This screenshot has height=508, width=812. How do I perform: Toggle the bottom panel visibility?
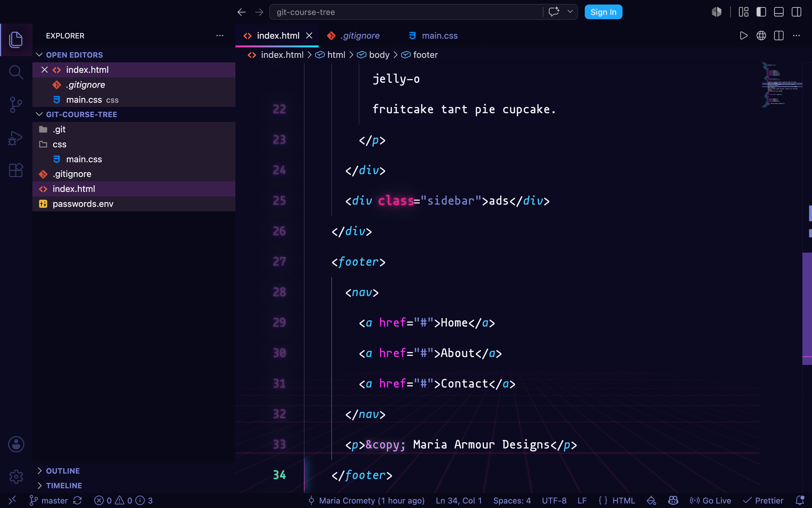779,12
